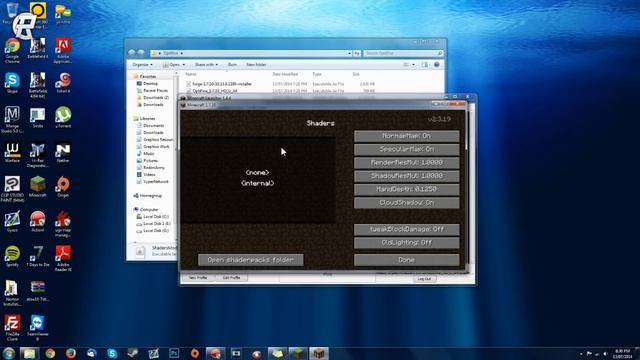The width and height of the screenshot is (640, 360).
Task: Select Recent Places under Favorites
Action: (x=155, y=90)
